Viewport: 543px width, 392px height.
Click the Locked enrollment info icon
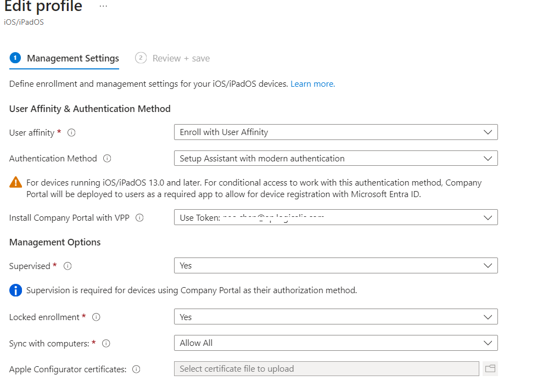pos(96,317)
